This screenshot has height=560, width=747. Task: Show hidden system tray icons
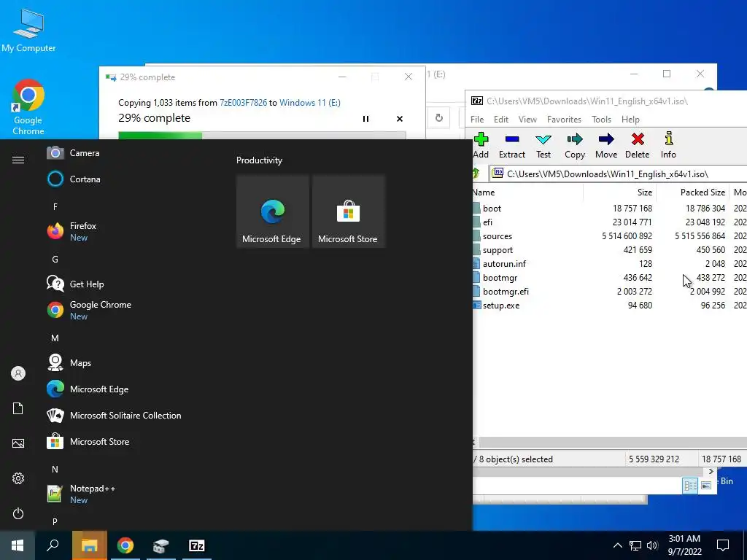pyautogui.click(x=617, y=545)
